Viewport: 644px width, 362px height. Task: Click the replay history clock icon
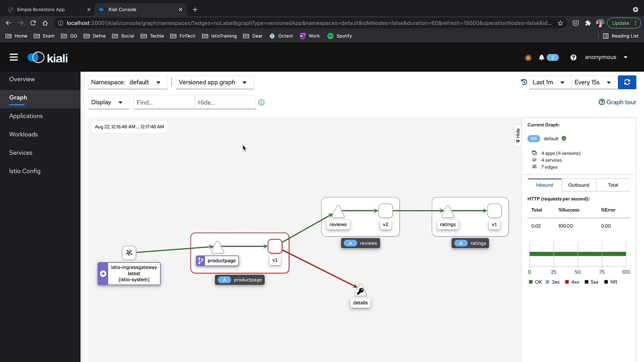point(524,82)
